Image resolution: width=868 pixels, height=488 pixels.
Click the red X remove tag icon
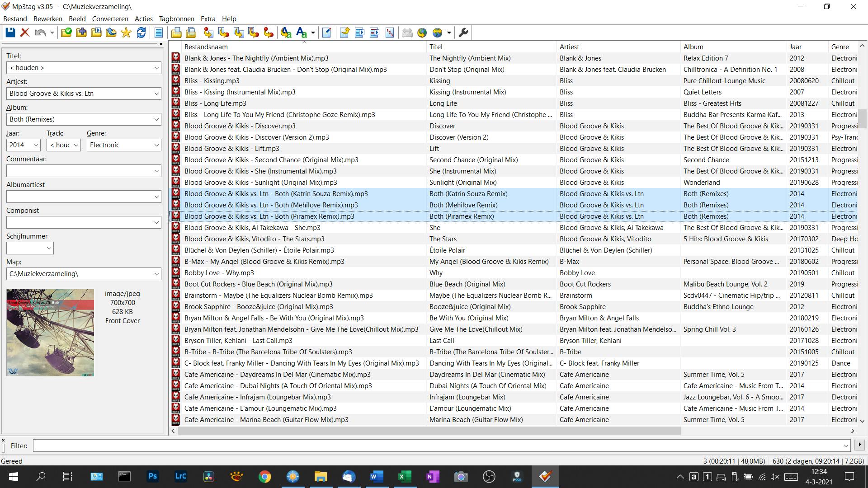click(25, 33)
